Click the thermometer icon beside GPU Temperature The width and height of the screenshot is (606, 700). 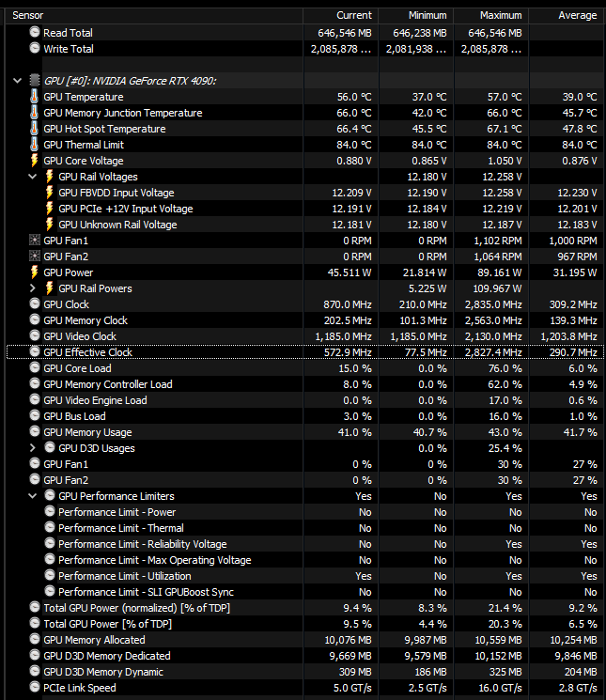click(35, 97)
